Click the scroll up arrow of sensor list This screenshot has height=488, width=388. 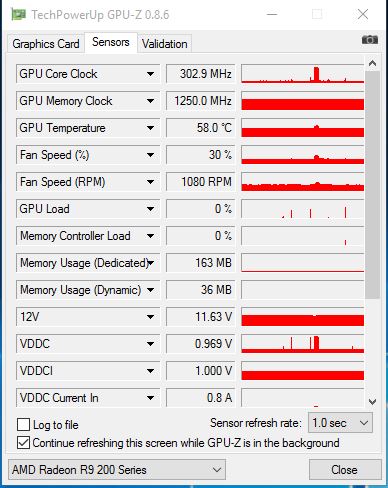tap(372, 63)
